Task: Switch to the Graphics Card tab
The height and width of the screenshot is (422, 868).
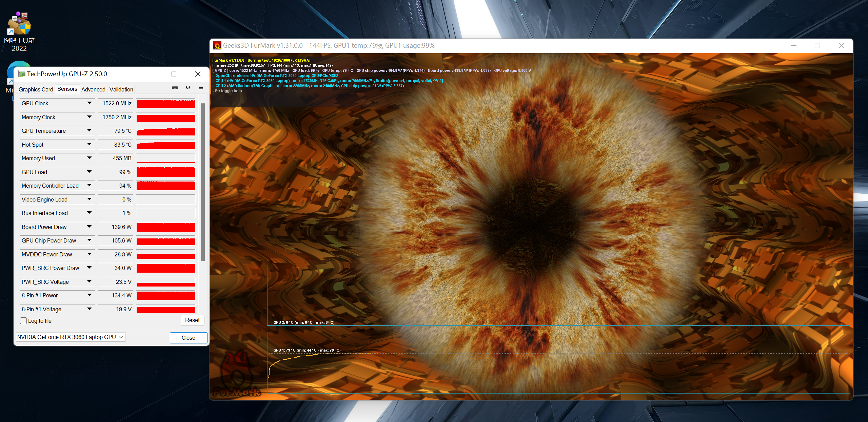Action: coord(36,89)
